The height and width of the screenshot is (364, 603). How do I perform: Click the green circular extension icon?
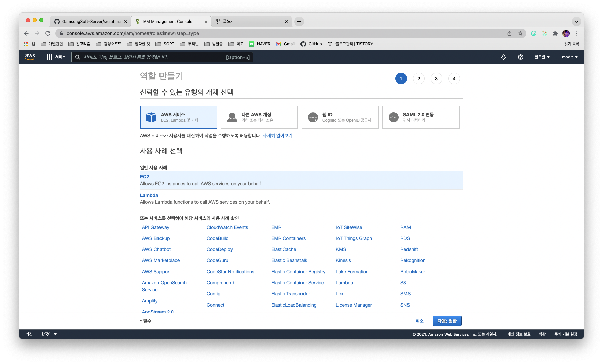(x=534, y=33)
